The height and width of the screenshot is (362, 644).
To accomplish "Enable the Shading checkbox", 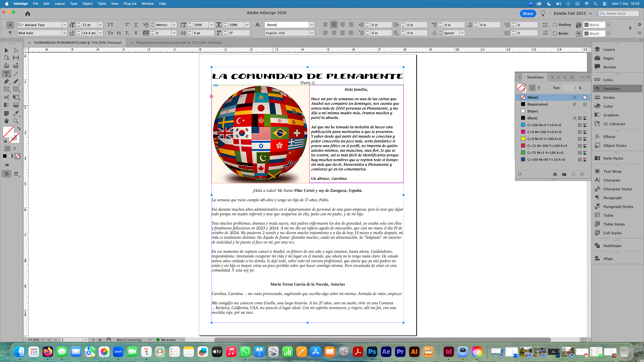I will (555, 25).
